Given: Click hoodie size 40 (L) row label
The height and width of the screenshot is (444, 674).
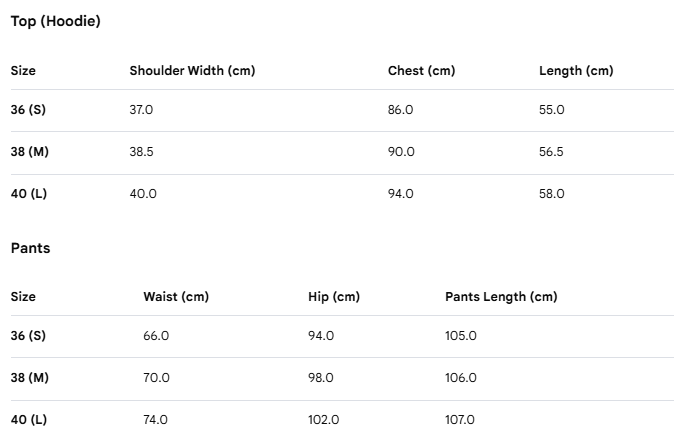Looking at the screenshot, I should click(x=29, y=194).
